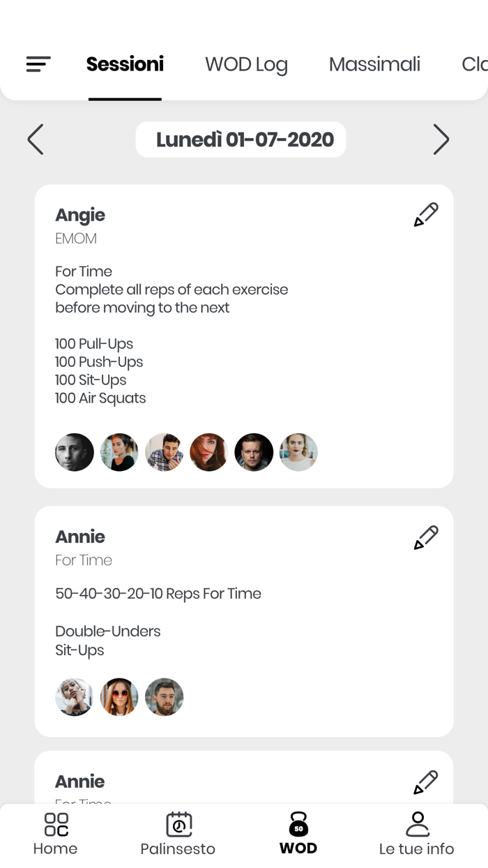The image size is (488, 868).
Task: Tap the first avatar under the Angie workout
Action: click(75, 452)
